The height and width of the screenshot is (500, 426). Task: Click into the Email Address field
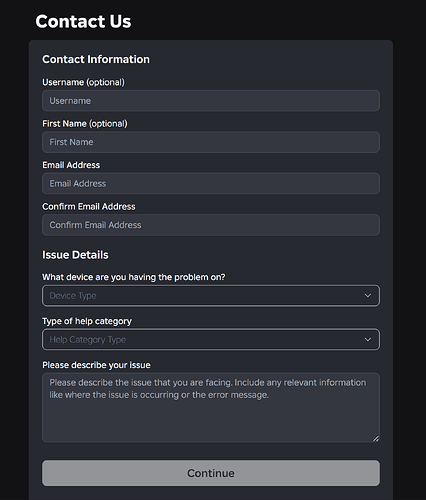[211, 183]
